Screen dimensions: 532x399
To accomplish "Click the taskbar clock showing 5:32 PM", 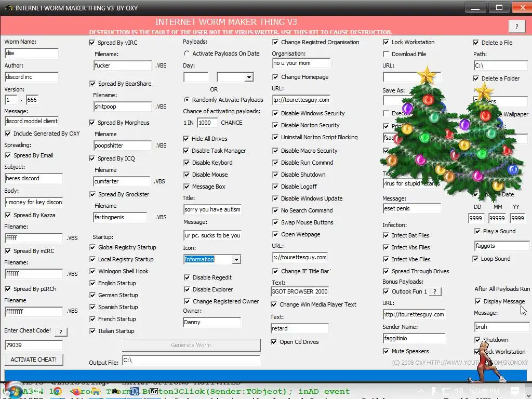I will (485, 391).
